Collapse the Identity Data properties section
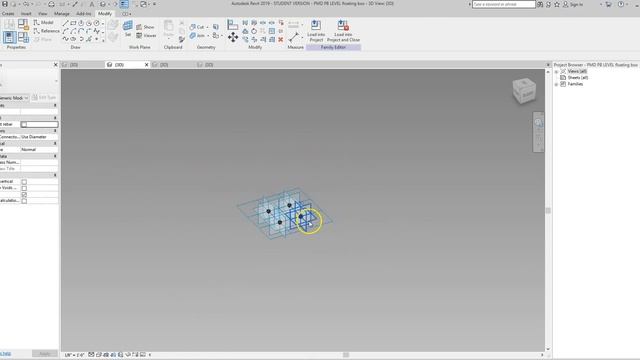Viewport: 640px width, 360px height. tap(56, 156)
